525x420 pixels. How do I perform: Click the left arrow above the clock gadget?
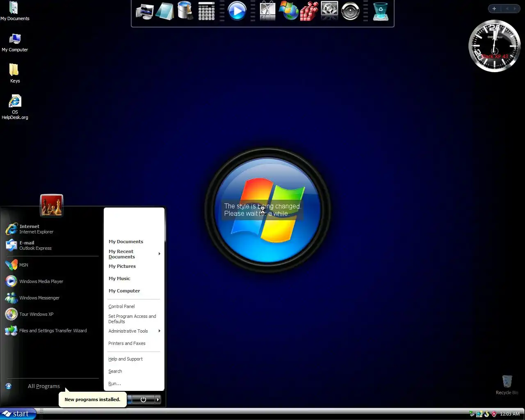(507, 9)
